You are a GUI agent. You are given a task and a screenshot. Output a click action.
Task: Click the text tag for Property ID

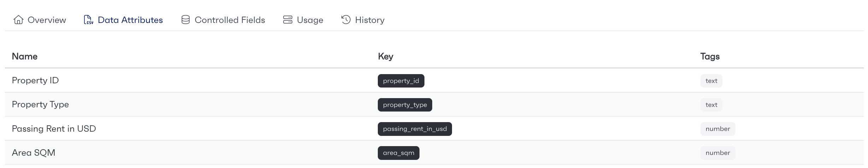tap(711, 81)
